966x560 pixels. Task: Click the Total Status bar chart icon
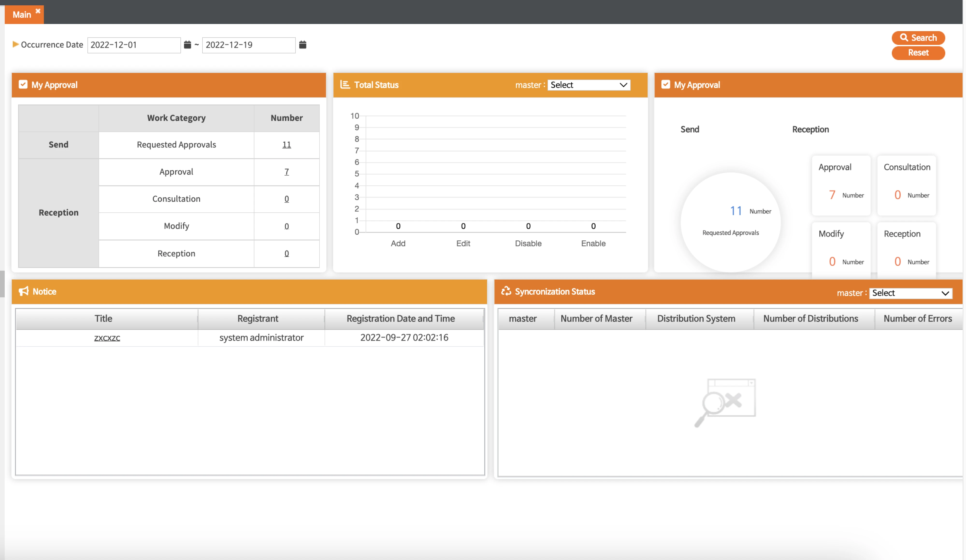pos(345,85)
